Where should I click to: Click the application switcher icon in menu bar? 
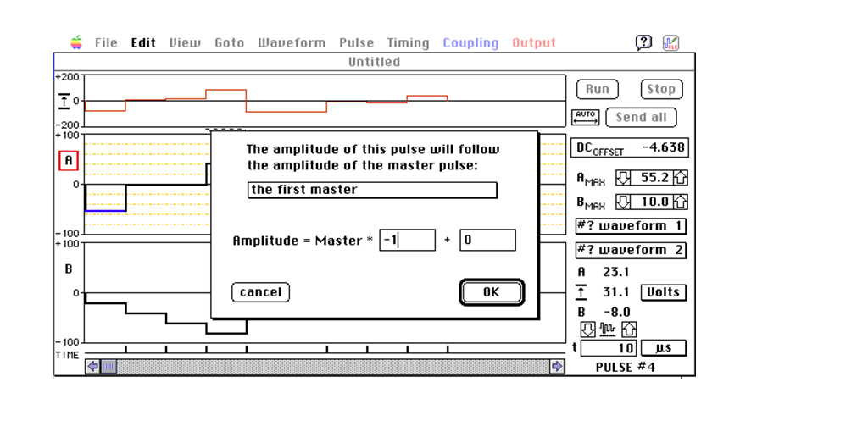coord(671,42)
